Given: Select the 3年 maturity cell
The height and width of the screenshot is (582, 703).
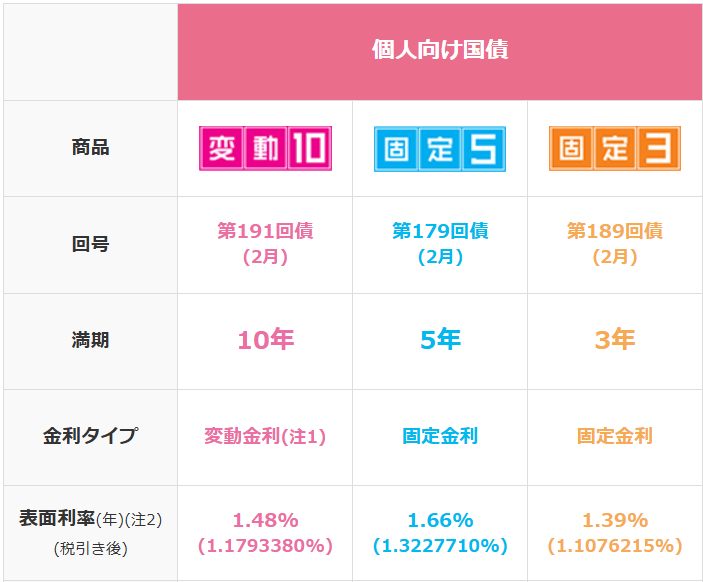Looking at the screenshot, I should [x=614, y=340].
